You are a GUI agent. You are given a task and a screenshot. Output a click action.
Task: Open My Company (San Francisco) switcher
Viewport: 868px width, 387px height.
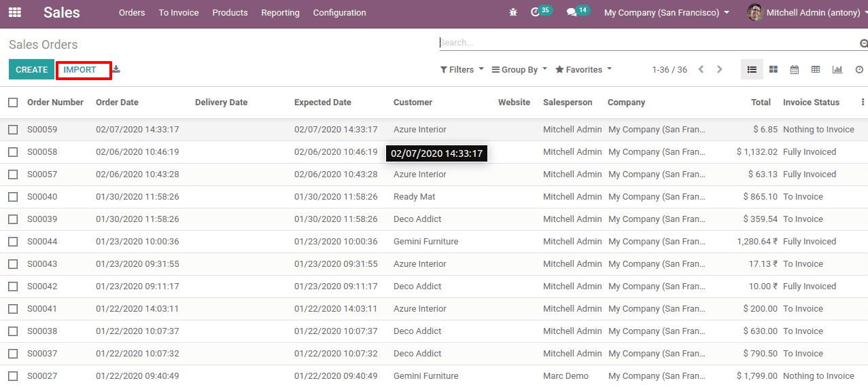666,13
